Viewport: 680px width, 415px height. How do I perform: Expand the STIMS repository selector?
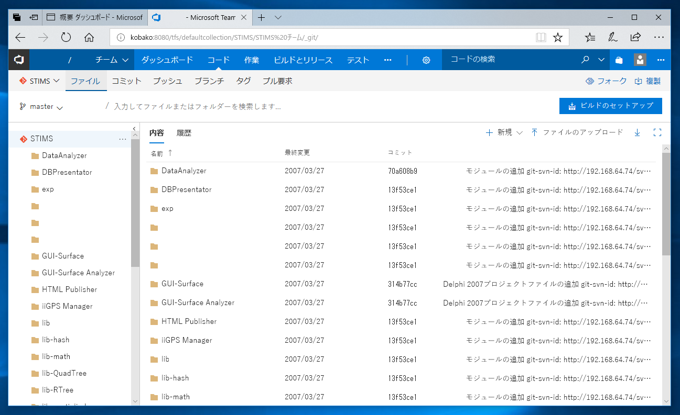pos(39,81)
